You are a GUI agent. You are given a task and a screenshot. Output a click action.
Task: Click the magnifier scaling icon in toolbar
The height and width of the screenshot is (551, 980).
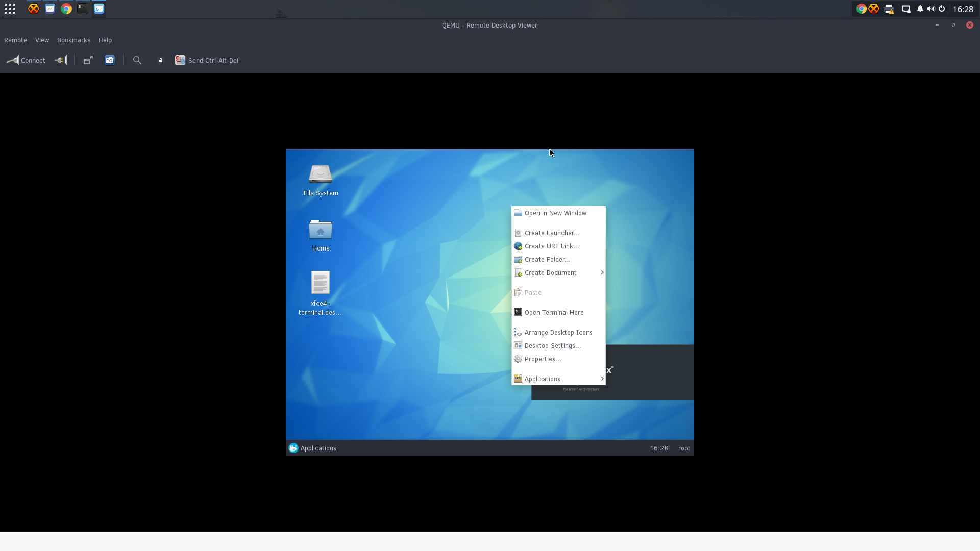click(137, 60)
